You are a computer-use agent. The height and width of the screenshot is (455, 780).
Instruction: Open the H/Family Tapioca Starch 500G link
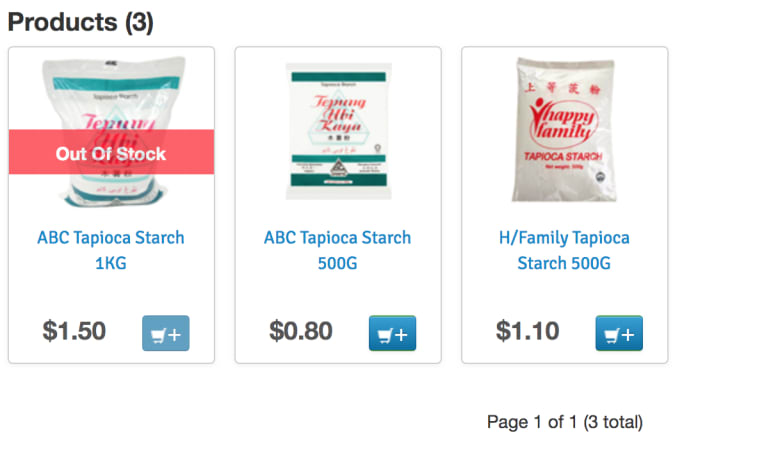point(564,250)
